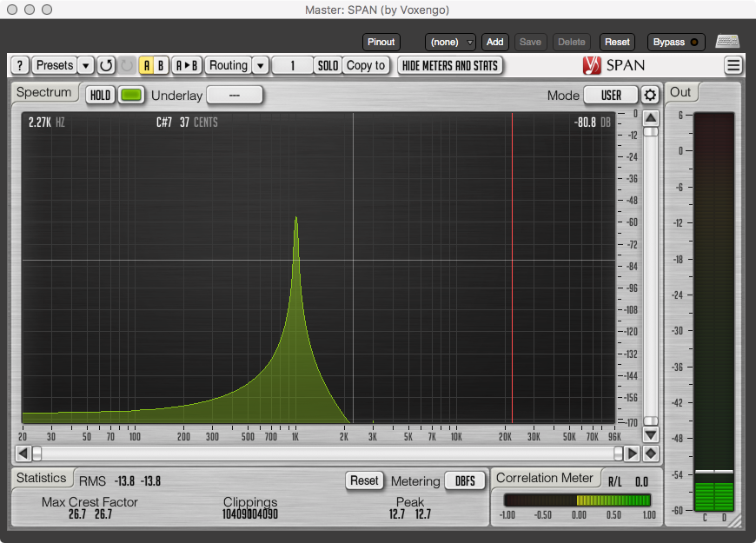This screenshot has height=543, width=756.
Task: Switch to preset slot B
Action: (161, 65)
